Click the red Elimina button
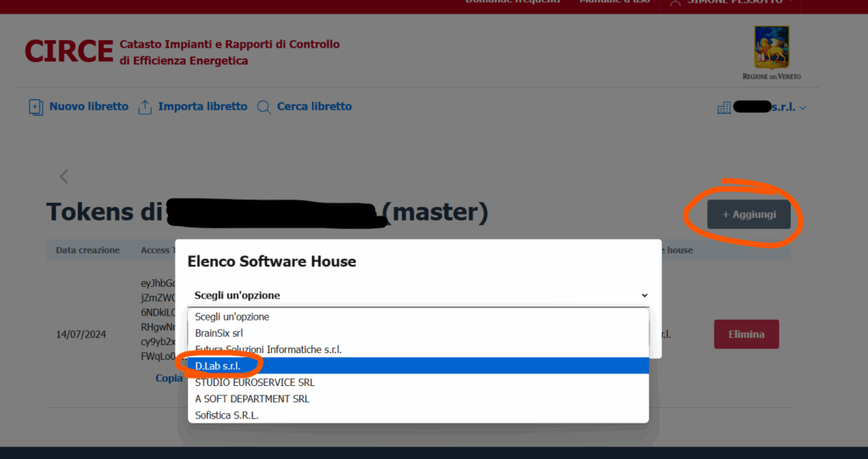Screen dimensions: 868x459 pyautogui.click(x=746, y=334)
